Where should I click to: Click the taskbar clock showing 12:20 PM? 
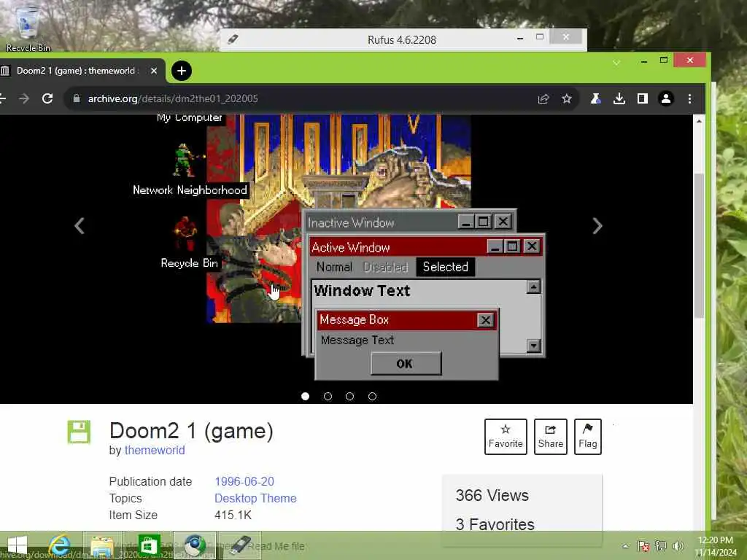coord(716,546)
